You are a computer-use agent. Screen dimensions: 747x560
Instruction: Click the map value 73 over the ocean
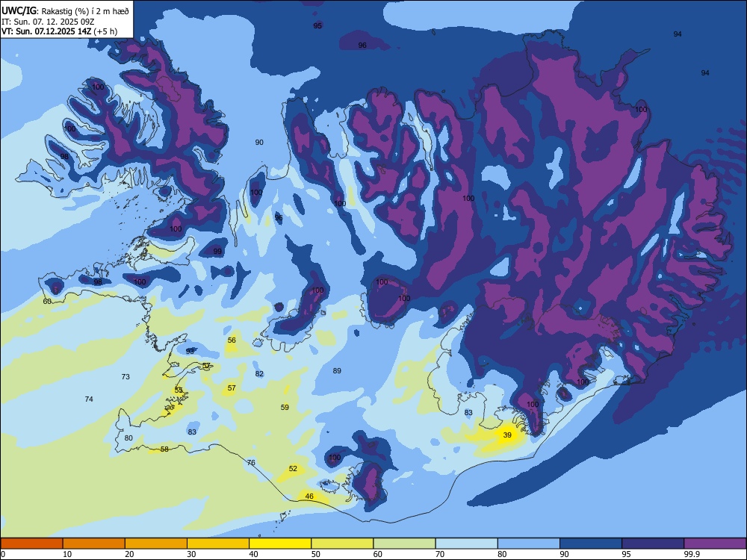pyautogui.click(x=125, y=376)
